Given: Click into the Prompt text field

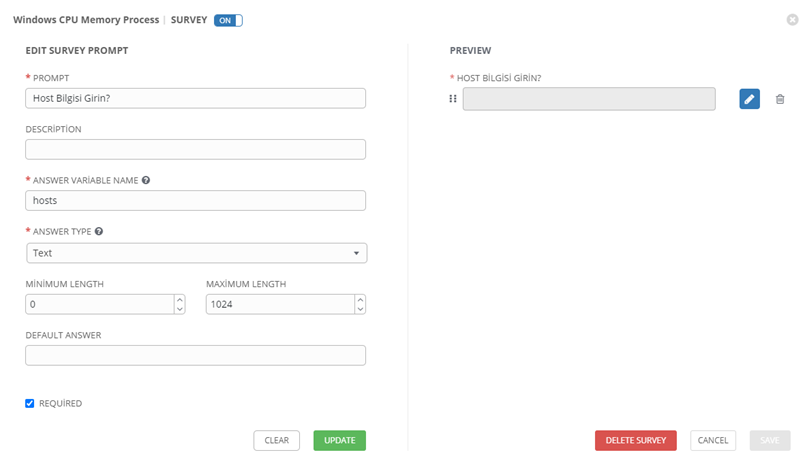Looking at the screenshot, I should coord(196,98).
